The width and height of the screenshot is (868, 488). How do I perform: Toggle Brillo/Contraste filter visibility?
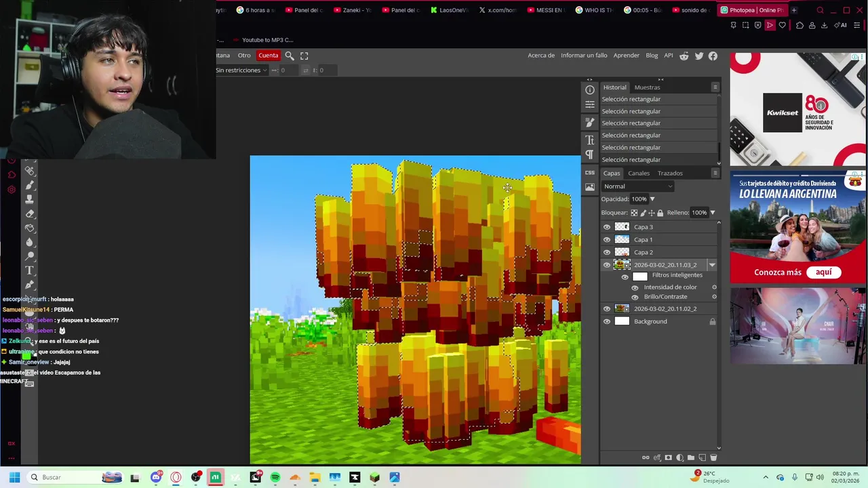tap(635, 297)
